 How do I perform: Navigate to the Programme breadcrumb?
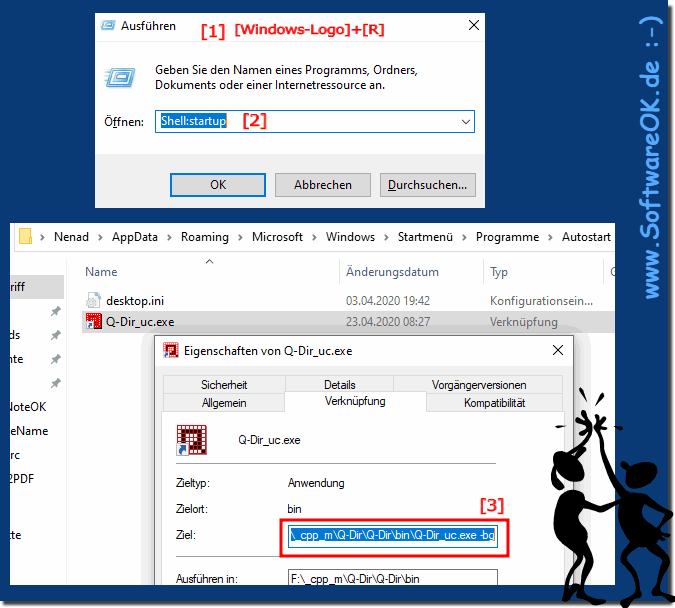point(507,237)
